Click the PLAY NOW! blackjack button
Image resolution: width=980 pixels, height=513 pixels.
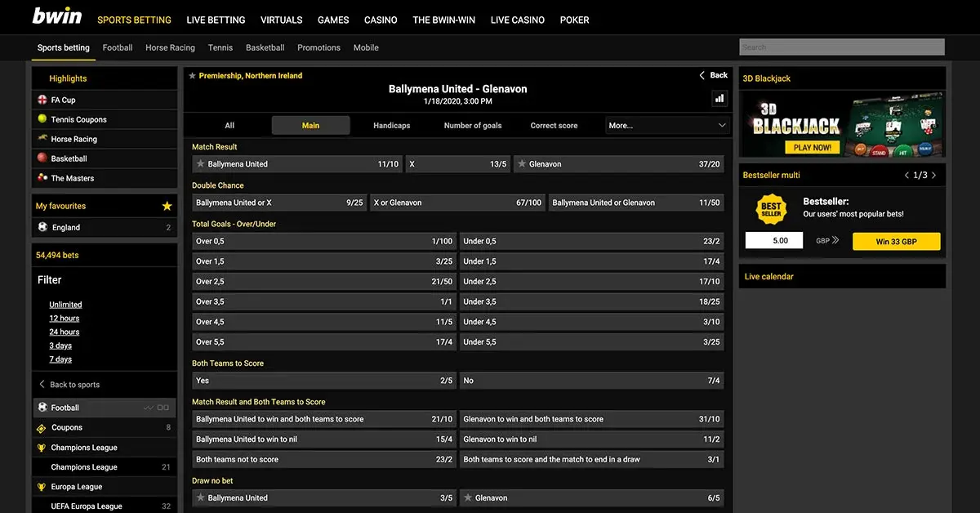tap(813, 147)
